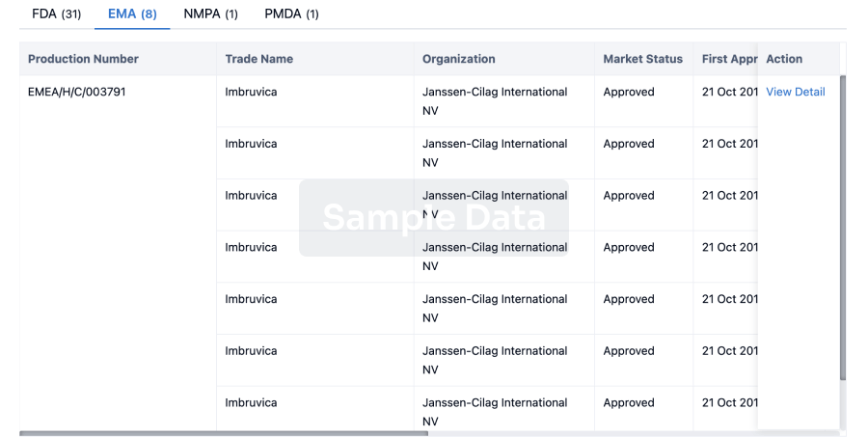Select the EMA (8) tab
Viewport: 868px width, 437px height.
coord(132,14)
